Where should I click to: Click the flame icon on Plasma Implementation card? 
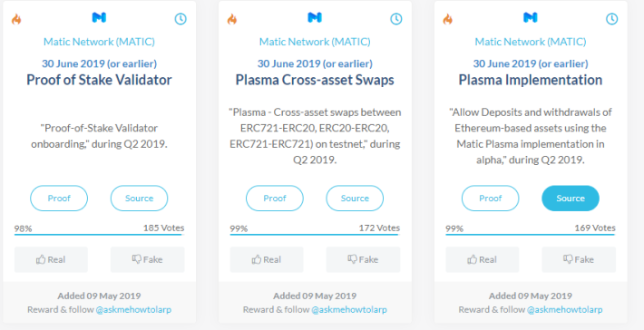[x=448, y=19]
